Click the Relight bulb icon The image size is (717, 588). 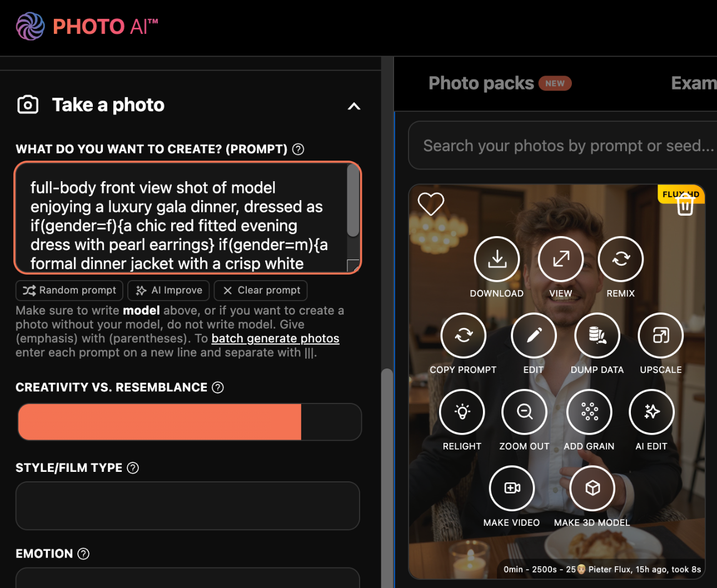[462, 412]
